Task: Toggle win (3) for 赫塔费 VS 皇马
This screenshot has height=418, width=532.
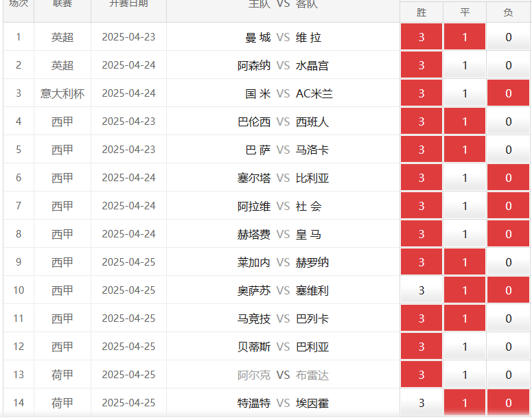Action: click(421, 234)
